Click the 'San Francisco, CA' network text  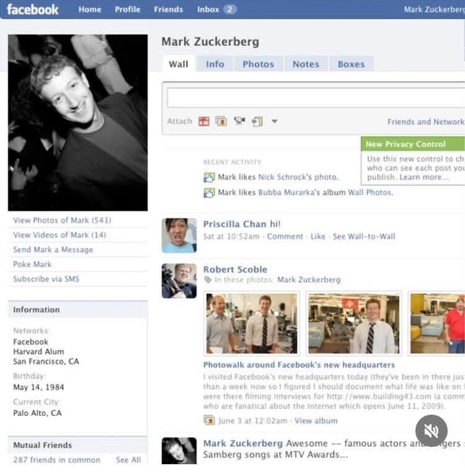coord(46,361)
